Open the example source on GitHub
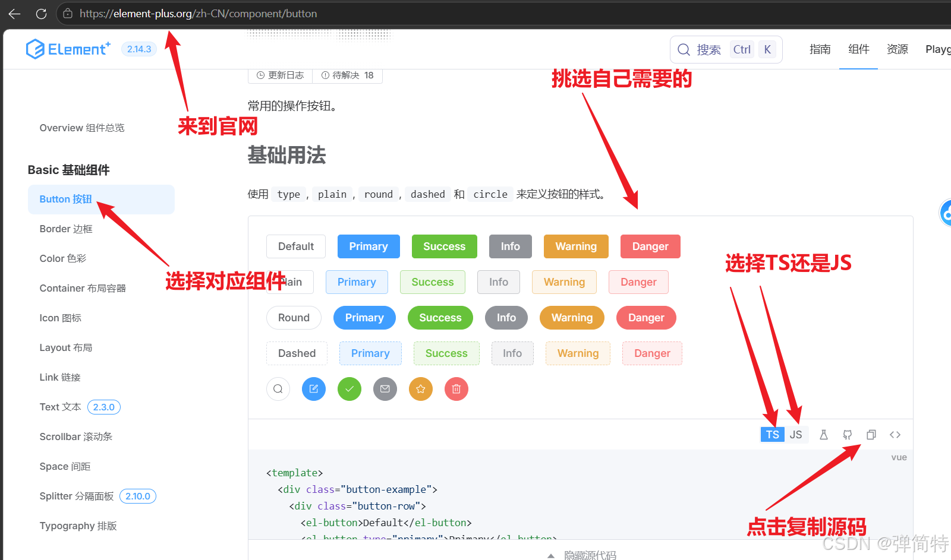The height and width of the screenshot is (560, 951). click(848, 435)
